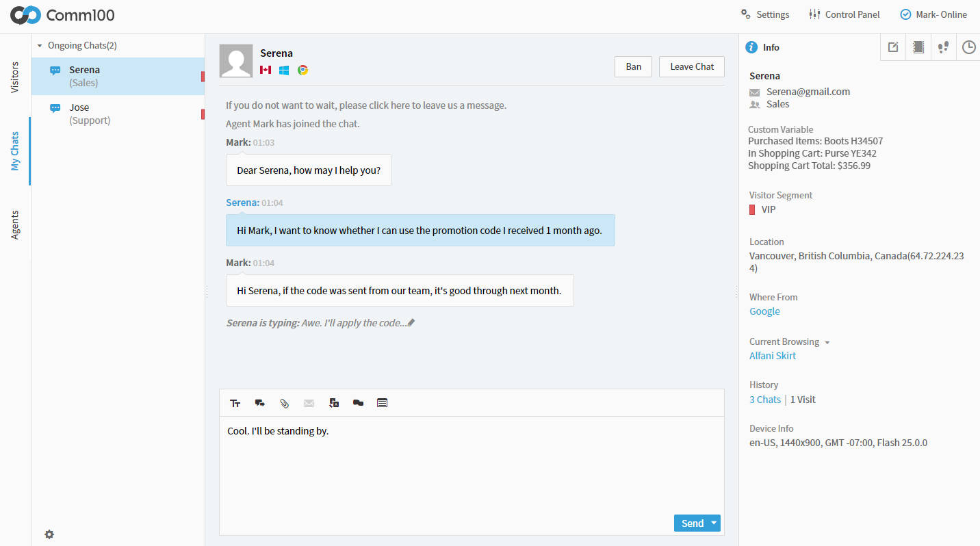
Task: Collapse the Ongoing Chats(2) section
Action: 40,45
